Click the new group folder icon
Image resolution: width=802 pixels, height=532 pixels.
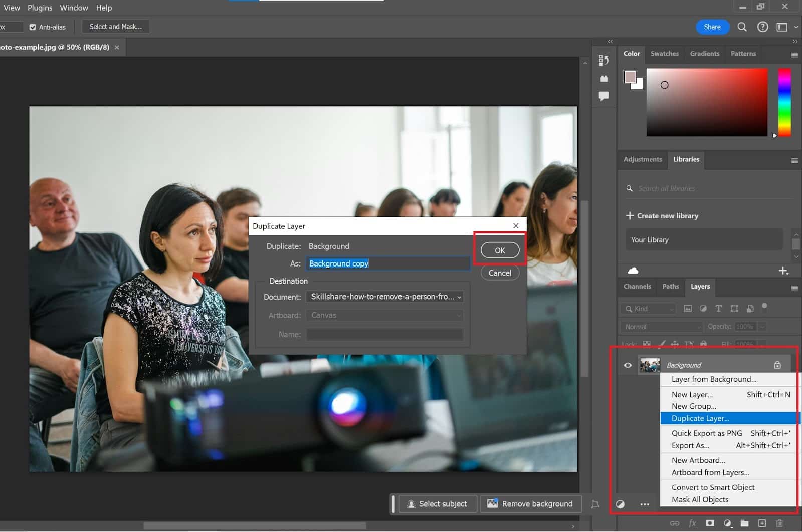744,523
